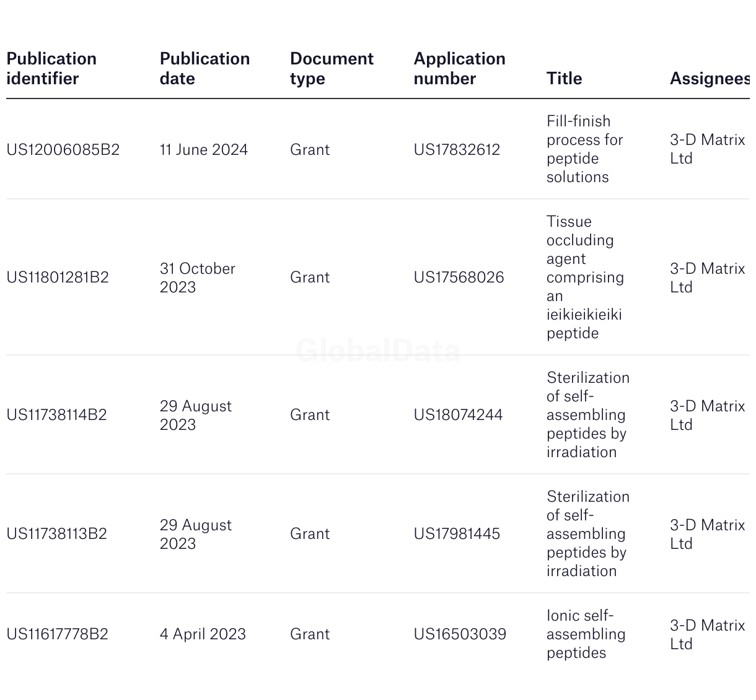The image size is (756, 700).
Task: Select publication identifier US11738114B2
Action: tap(57, 415)
